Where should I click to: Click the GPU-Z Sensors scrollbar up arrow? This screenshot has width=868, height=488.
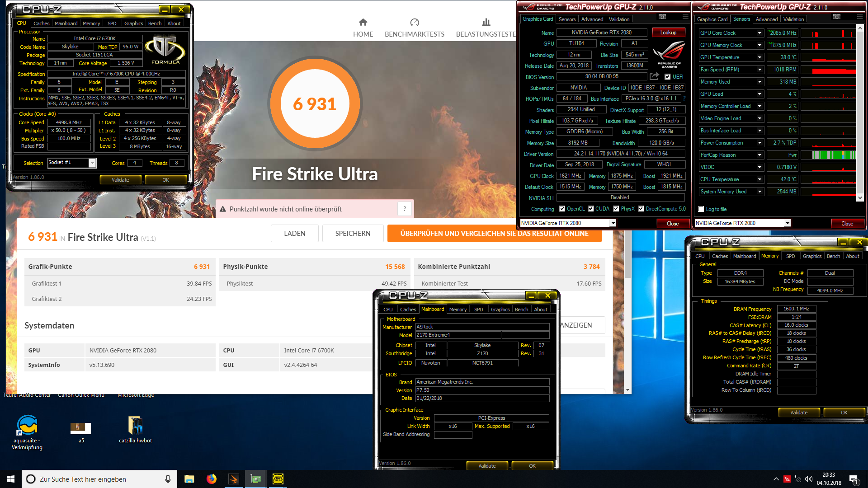point(860,28)
